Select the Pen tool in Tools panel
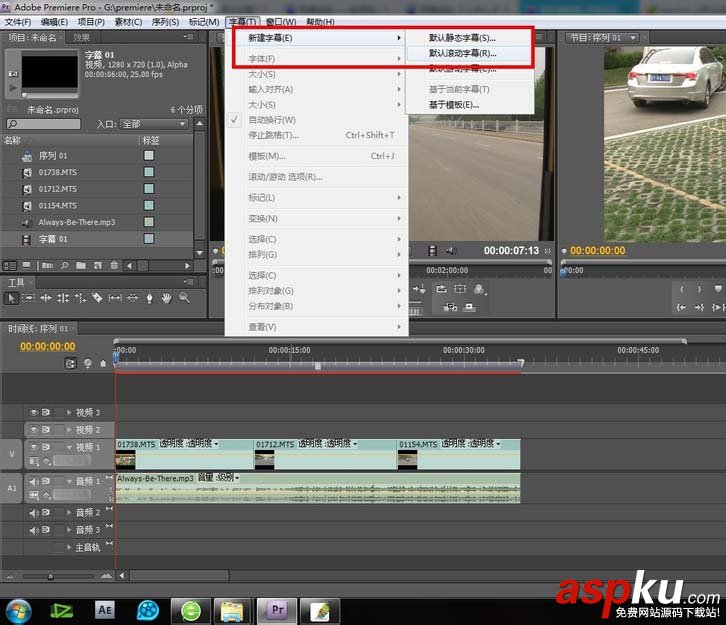The width and height of the screenshot is (726, 625). coord(149,298)
